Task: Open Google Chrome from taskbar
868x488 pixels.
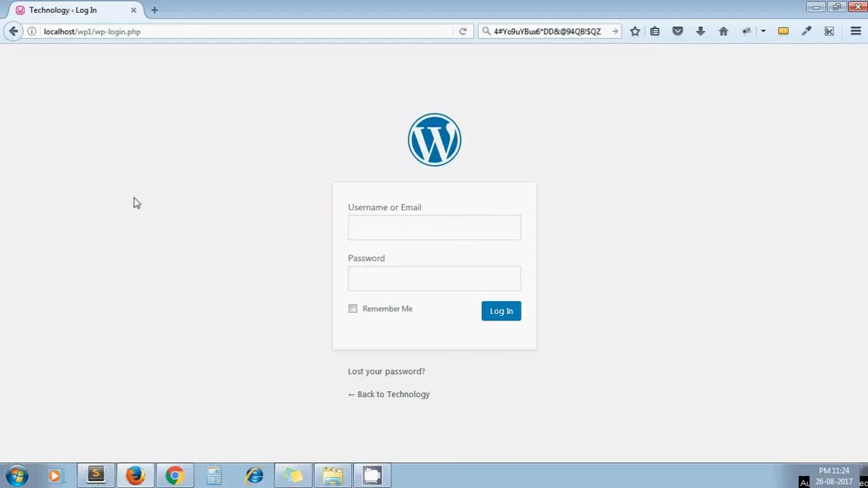Action: tap(174, 475)
